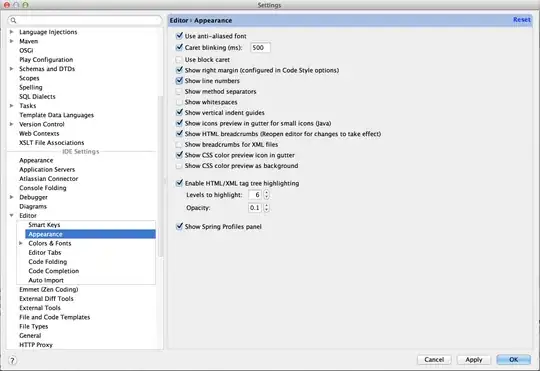Open Emmet (Zen Coding) settings
The width and height of the screenshot is (540, 371).
(49, 289)
